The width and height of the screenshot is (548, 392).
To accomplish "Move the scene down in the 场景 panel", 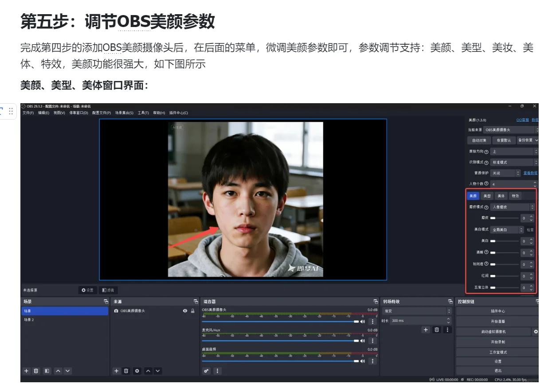I will [x=67, y=371].
